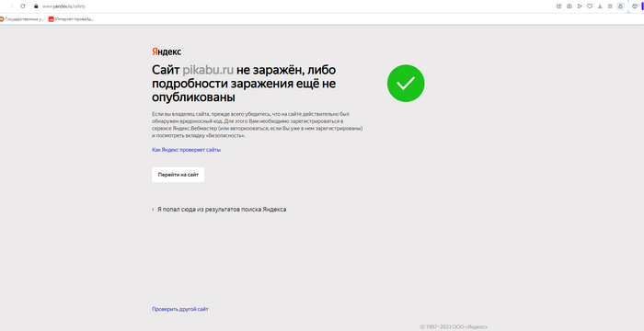Image resolution: width=644 pixels, height=331 pixels.
Task: Click the play-shaped send icon
Action: click(x=580, y=6)
